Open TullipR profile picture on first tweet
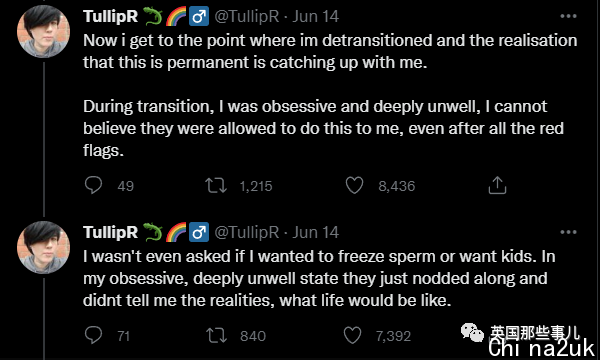Viewport: 600px width, 360px height. [x=43, y=31]
